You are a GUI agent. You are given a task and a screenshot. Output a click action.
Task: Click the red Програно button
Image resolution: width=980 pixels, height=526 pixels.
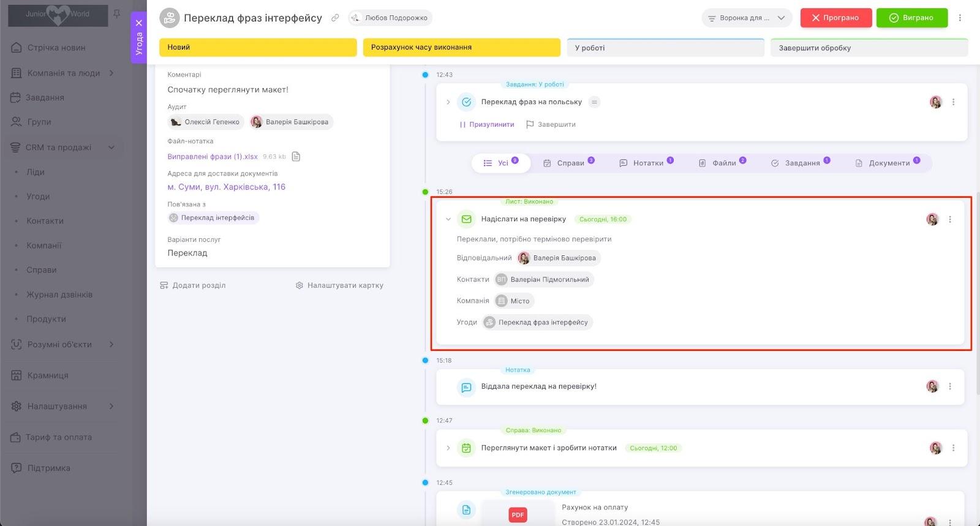(x=835, y=18)
